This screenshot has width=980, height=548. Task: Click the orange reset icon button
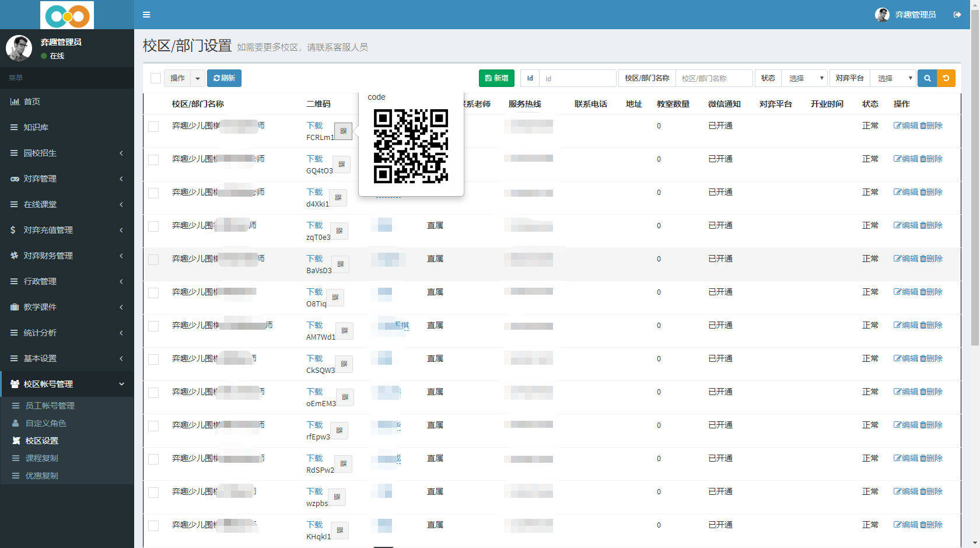(x=946, y=78)
